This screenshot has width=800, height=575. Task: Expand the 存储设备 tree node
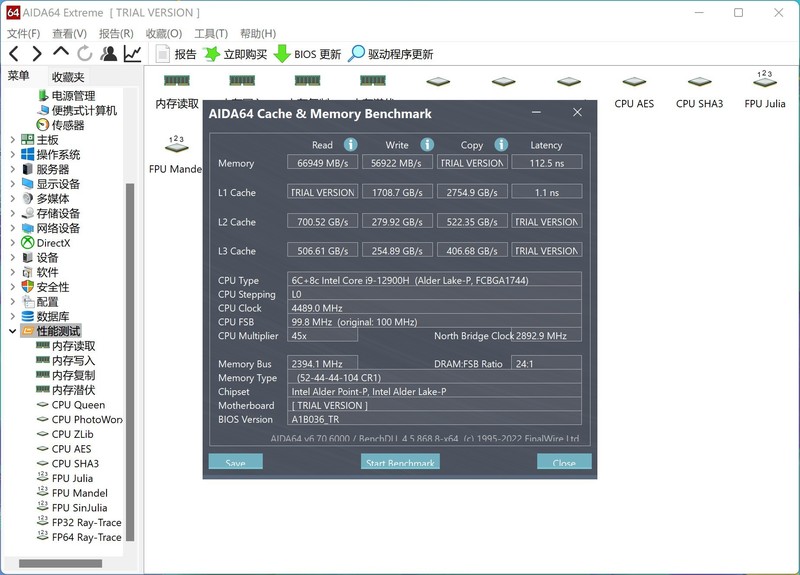[x=12, y=214]
